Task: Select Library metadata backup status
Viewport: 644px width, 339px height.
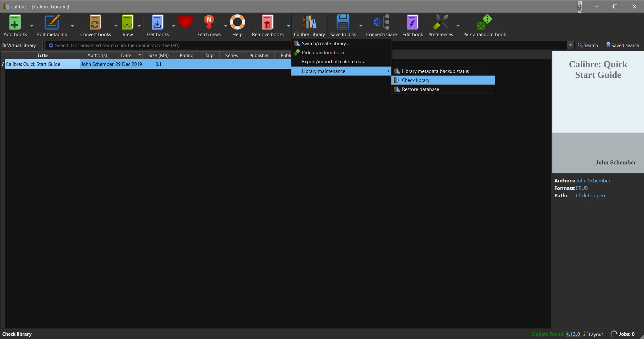Action: coord(443,71)
